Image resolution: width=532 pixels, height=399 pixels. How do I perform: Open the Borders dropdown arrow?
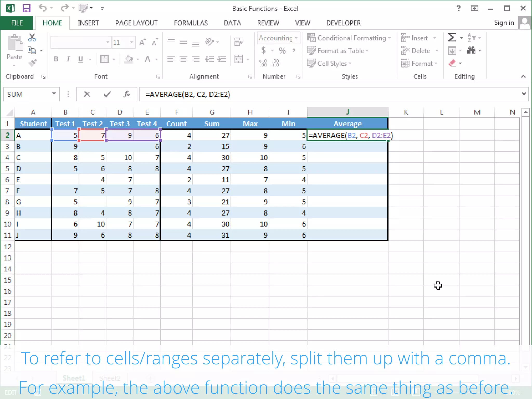[114, 59]
